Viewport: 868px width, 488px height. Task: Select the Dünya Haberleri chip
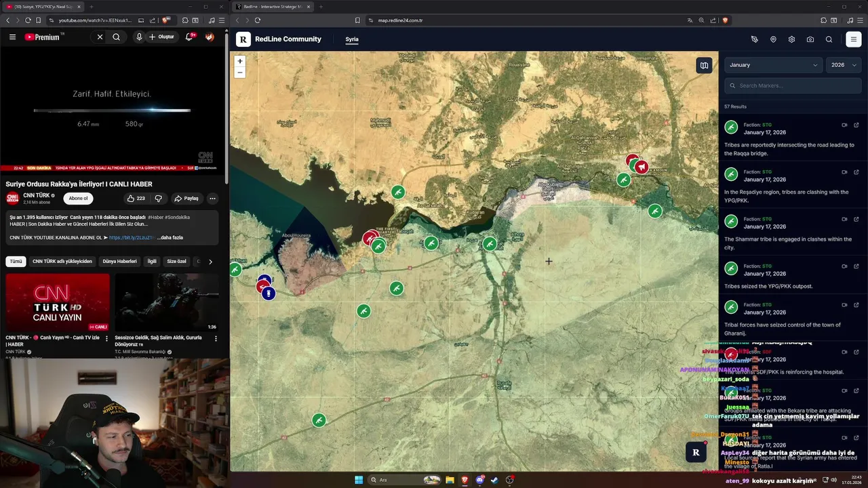pos(119,261)
